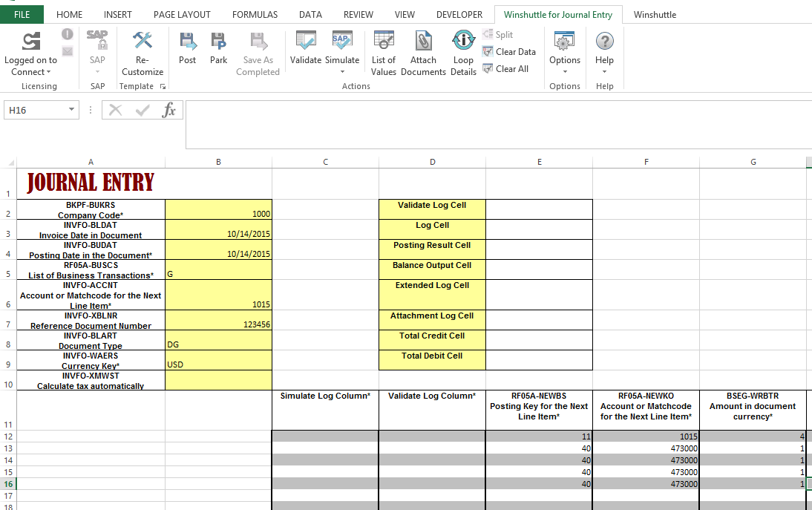Click the Logged on to Connect icon
This screenshot has width=812, height=510.
pos(31,41)
